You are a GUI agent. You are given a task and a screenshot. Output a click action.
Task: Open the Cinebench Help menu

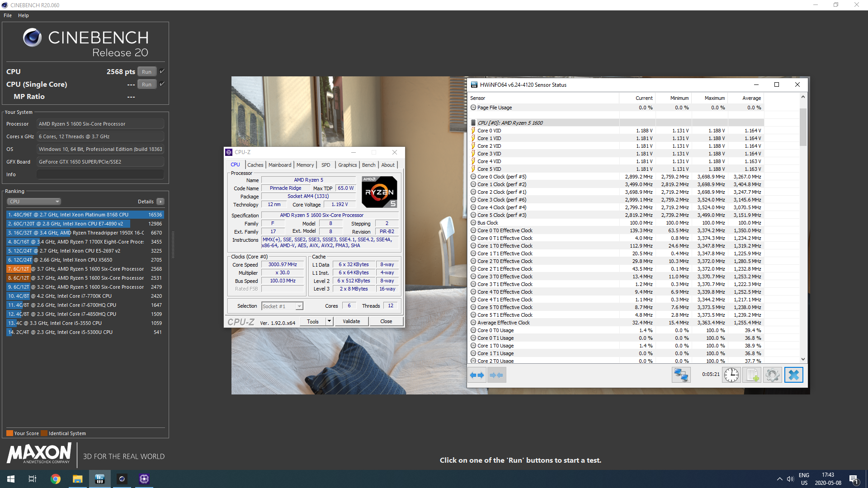tap(24, 15)
